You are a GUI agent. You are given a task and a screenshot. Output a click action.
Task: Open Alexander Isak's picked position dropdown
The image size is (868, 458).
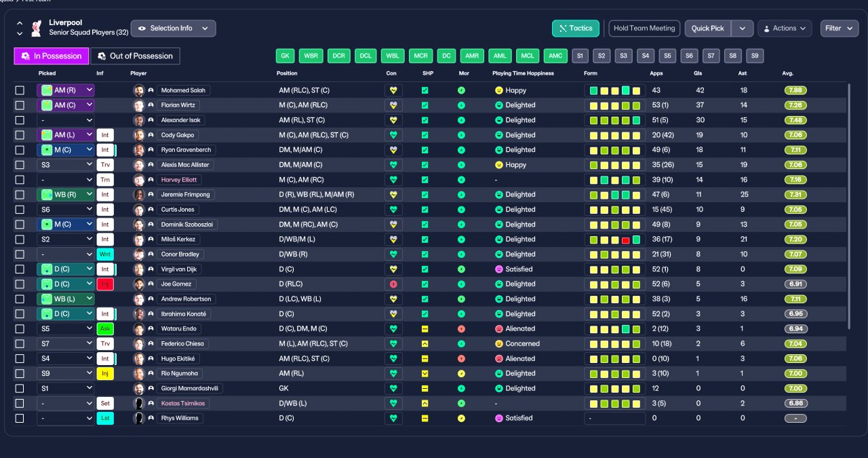click(x=66, y=120)
